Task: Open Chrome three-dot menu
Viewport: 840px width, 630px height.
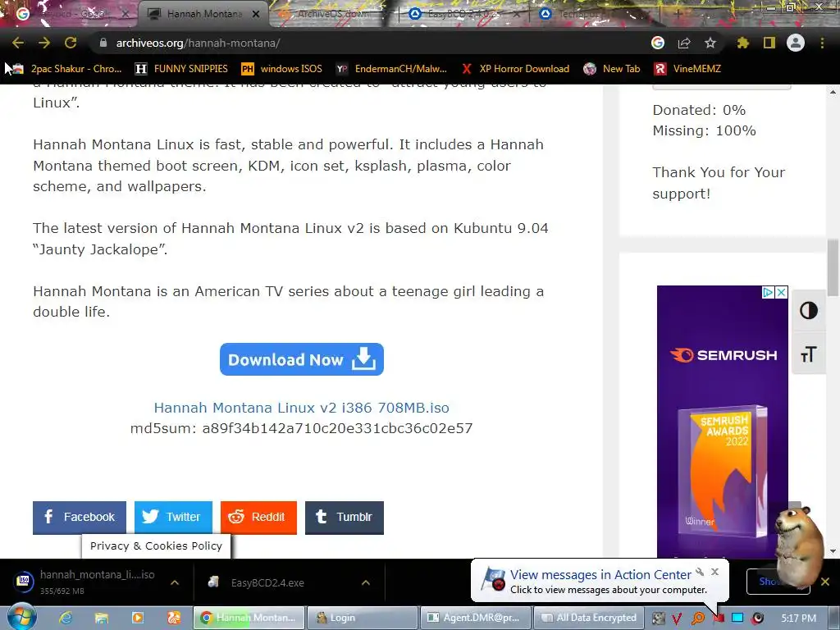Action: click(x=822, y=43)
